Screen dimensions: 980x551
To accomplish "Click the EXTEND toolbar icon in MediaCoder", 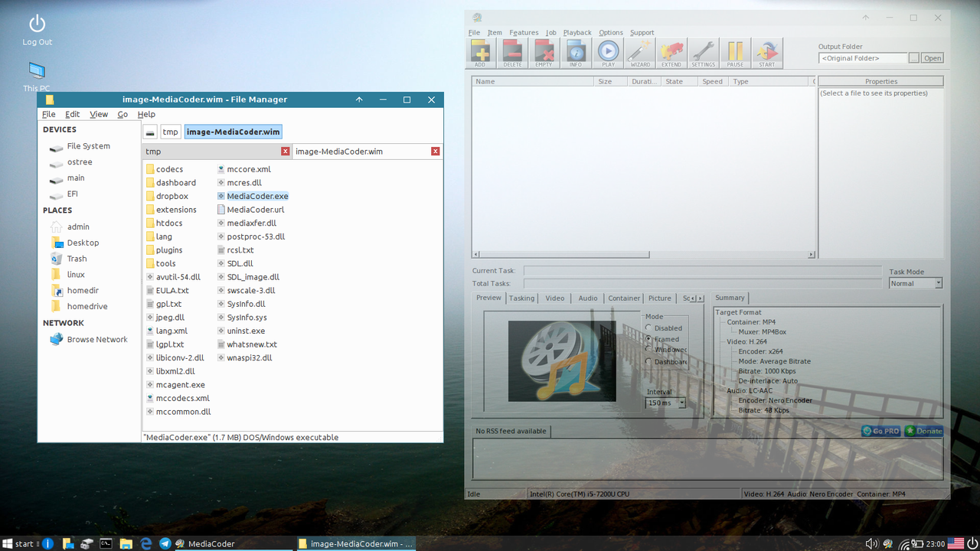I will pyautogui.click(x=671, y=54).
